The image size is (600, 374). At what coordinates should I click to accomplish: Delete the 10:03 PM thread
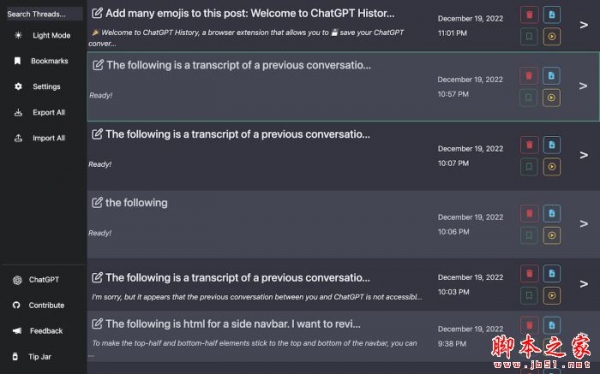click(529, 273)
